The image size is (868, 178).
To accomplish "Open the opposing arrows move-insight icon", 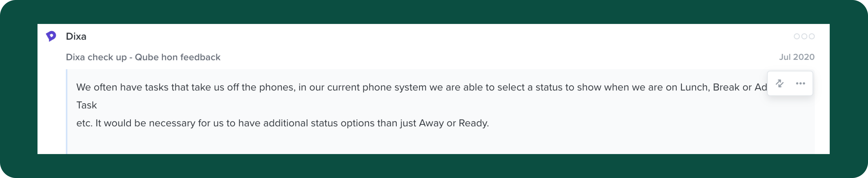I will [779, 83].
